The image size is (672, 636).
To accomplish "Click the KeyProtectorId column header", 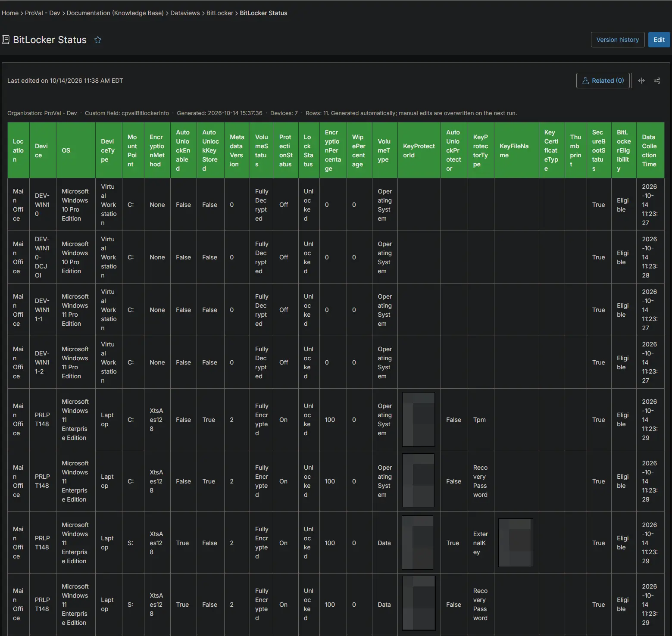I will pyautogui.click(x=419, y=150).
